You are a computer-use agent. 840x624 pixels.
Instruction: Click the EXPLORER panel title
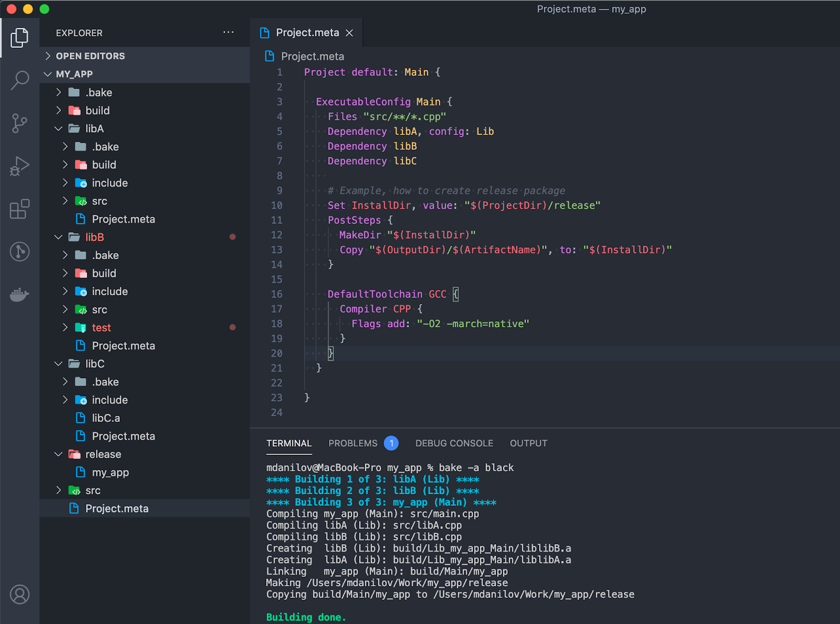[79, 33]
